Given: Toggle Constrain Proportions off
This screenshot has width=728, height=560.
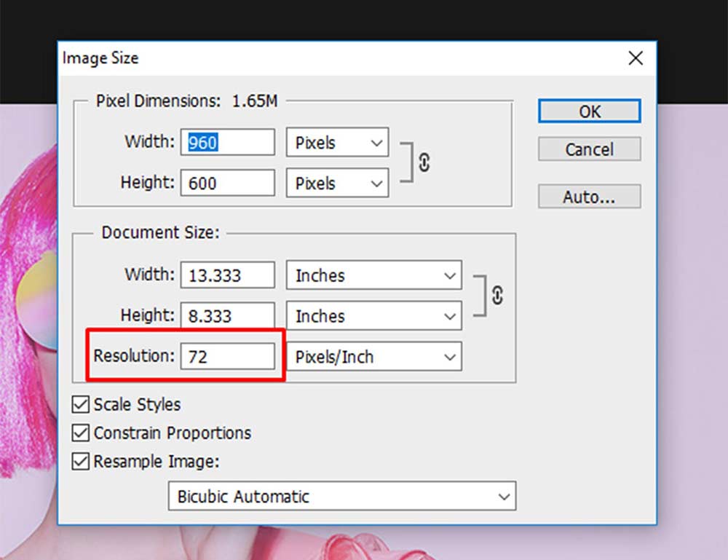Looking at the screenshot, I should pos(80,433).
